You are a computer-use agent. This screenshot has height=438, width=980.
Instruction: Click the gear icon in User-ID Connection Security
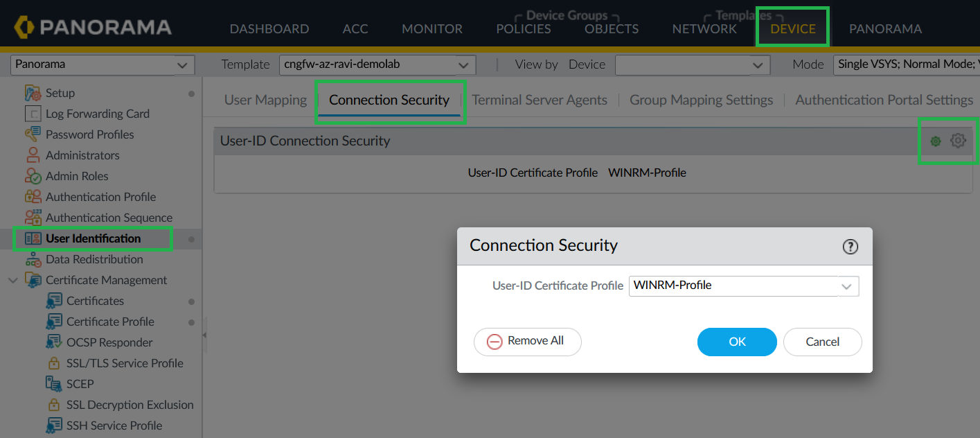tap(958, 141)
